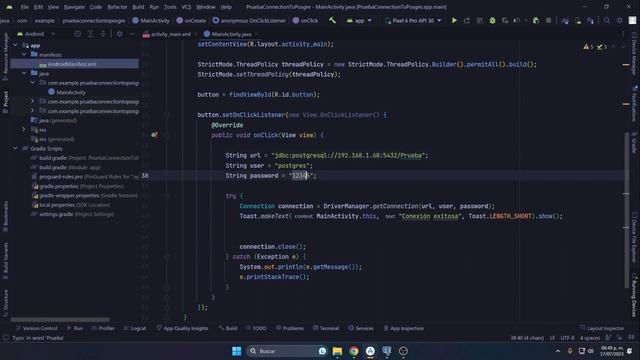Open IDE settings gear in top toolbar
Screen dimensions: 640x360
[x=620, y=20]
